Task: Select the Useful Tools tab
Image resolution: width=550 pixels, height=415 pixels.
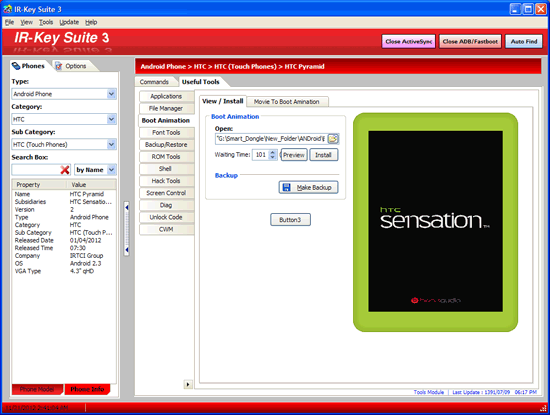Action: click(201, 82)
